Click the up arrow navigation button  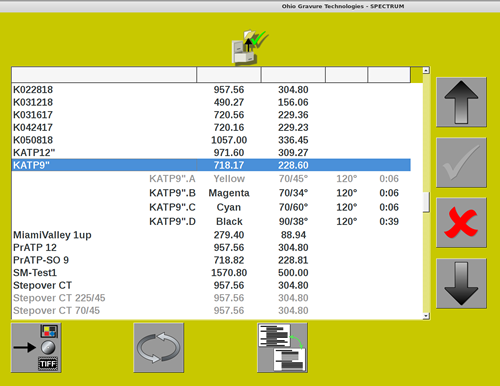[461, 102]
